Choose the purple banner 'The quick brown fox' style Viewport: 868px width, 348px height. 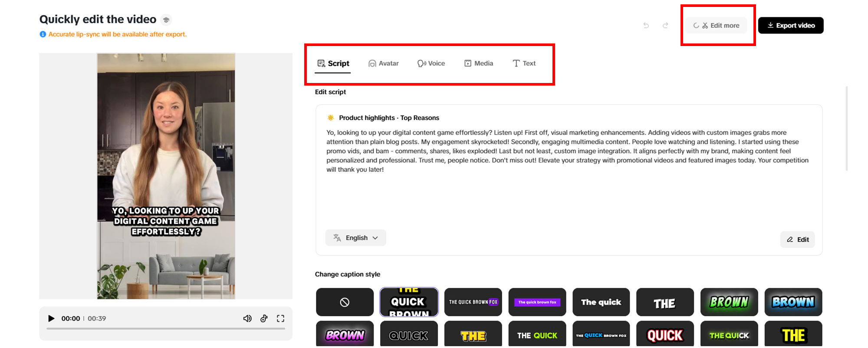[537, 302]
